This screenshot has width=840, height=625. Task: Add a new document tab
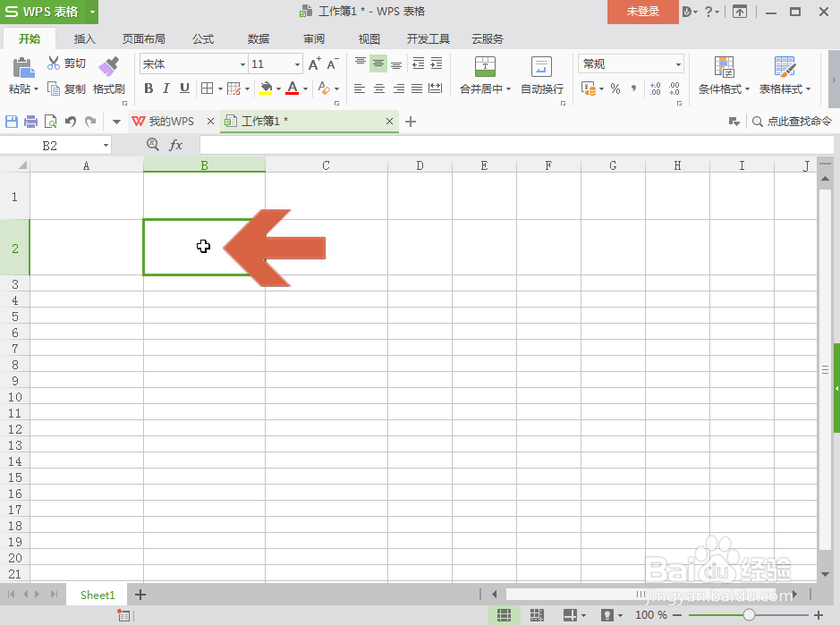[411, 122]
